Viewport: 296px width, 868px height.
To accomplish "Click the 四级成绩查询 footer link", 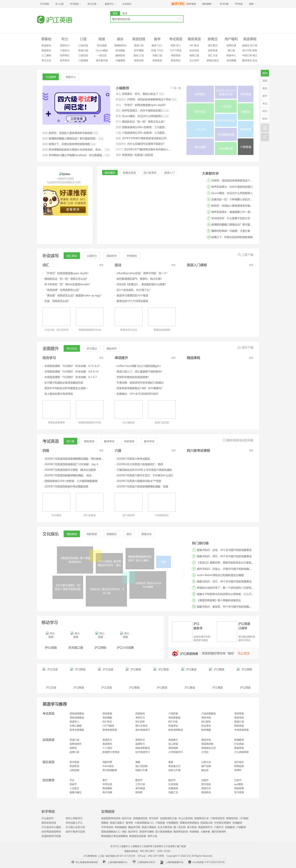I will 77,713.
